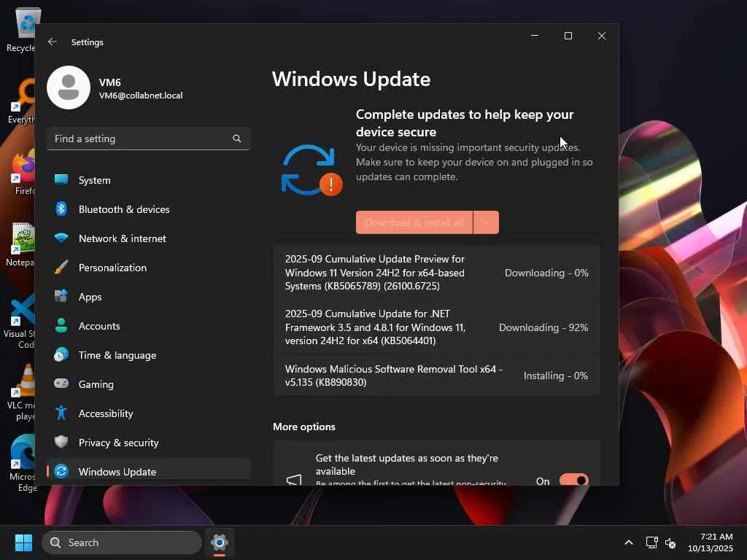Click the megaphone icon beside latest updates option
The height and width of the screenshot is (560, 747).
tap(294, 480)
